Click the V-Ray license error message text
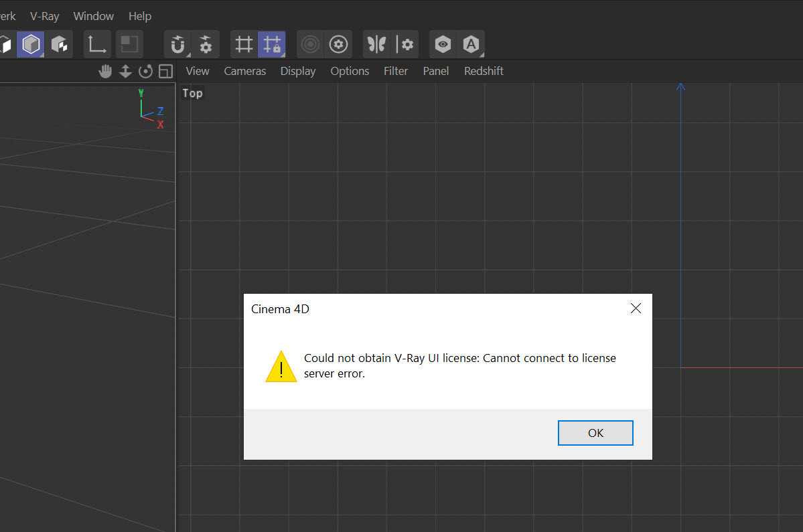 (x=460, y=366)
